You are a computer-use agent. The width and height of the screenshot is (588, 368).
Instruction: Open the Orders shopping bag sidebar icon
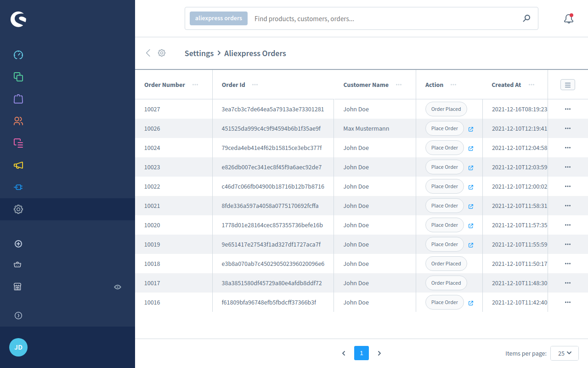coord(18,99)
